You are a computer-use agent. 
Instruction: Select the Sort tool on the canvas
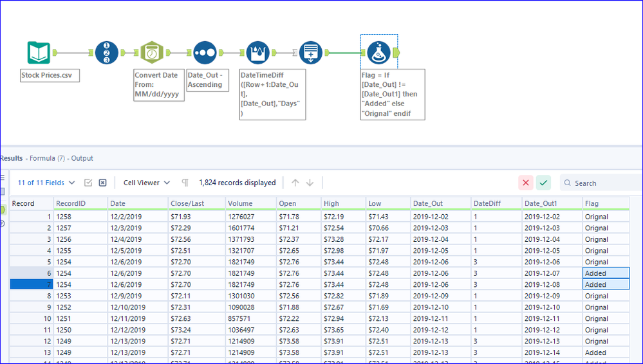point(205,53)
